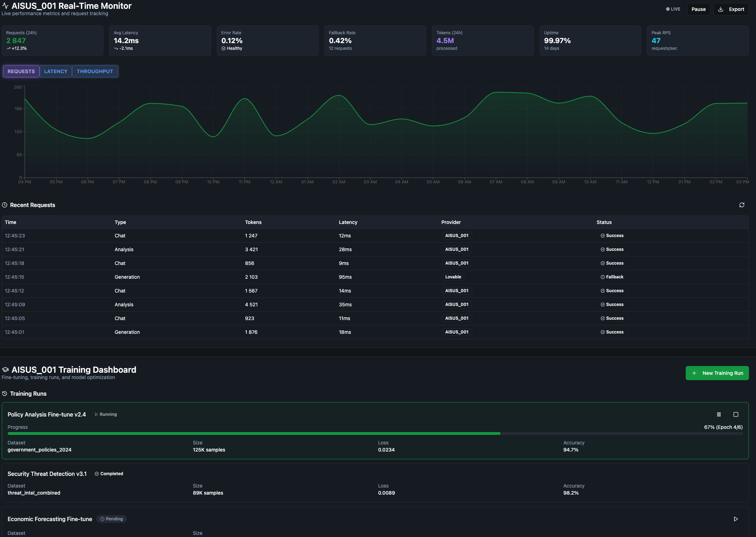Pause the live monitoring feed
The height and width of the screenshot is (537, 756).
[698, 9]
